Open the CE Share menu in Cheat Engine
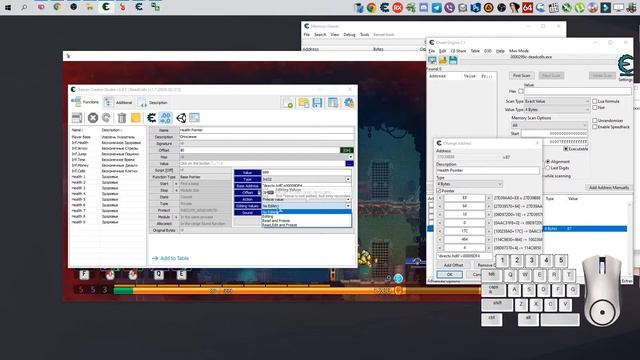This screenshot has width=640, height=360. pos(458,51)
